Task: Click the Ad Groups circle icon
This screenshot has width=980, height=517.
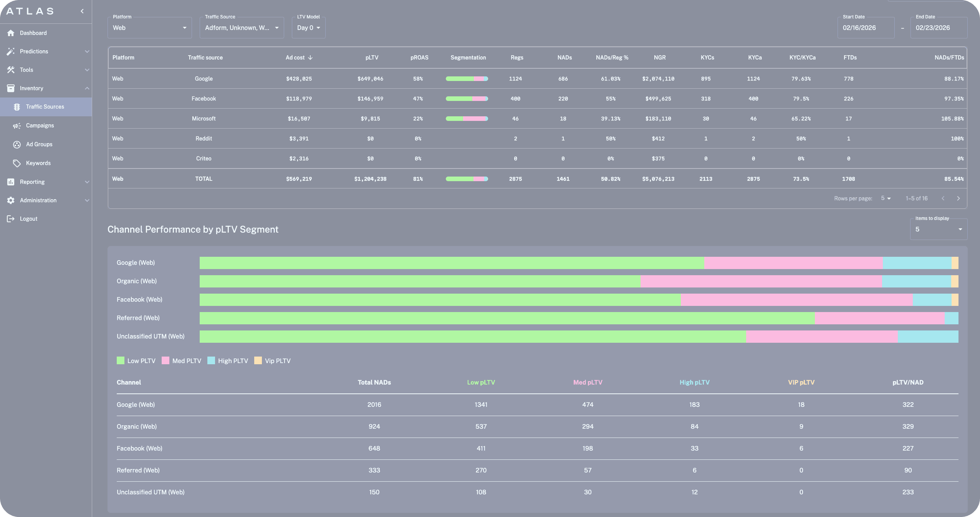Action: point(17,145)
